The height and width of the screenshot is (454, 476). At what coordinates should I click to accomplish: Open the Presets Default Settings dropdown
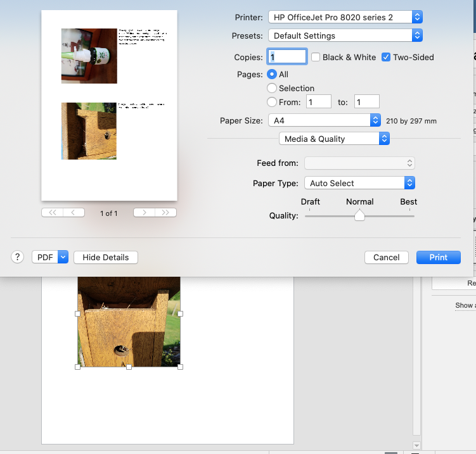[x=345, y=35]
